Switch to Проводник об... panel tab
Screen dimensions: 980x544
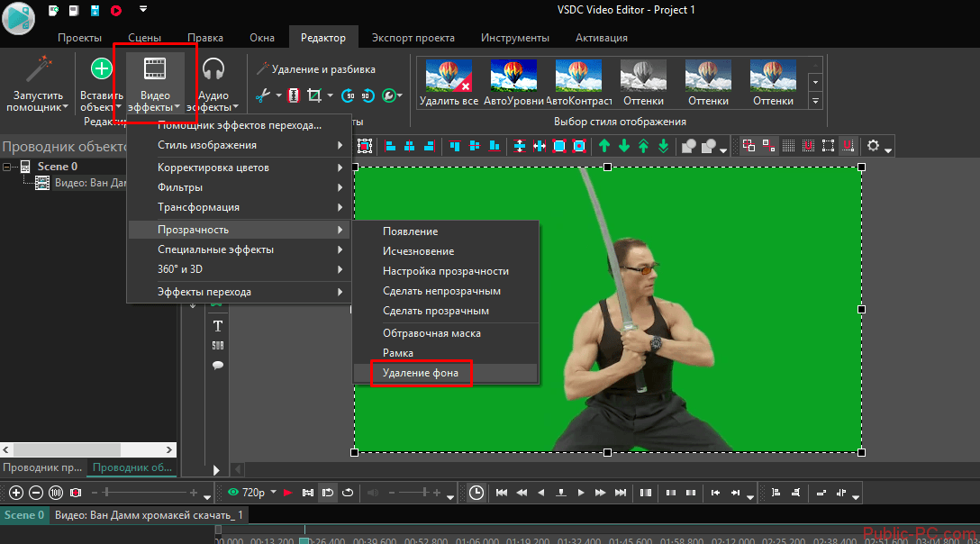(x=132, y=467)
